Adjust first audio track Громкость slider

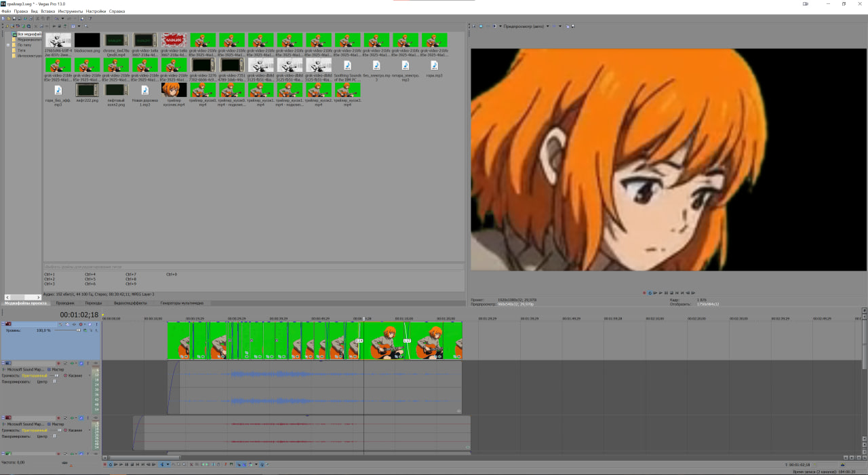click(56, 375)
